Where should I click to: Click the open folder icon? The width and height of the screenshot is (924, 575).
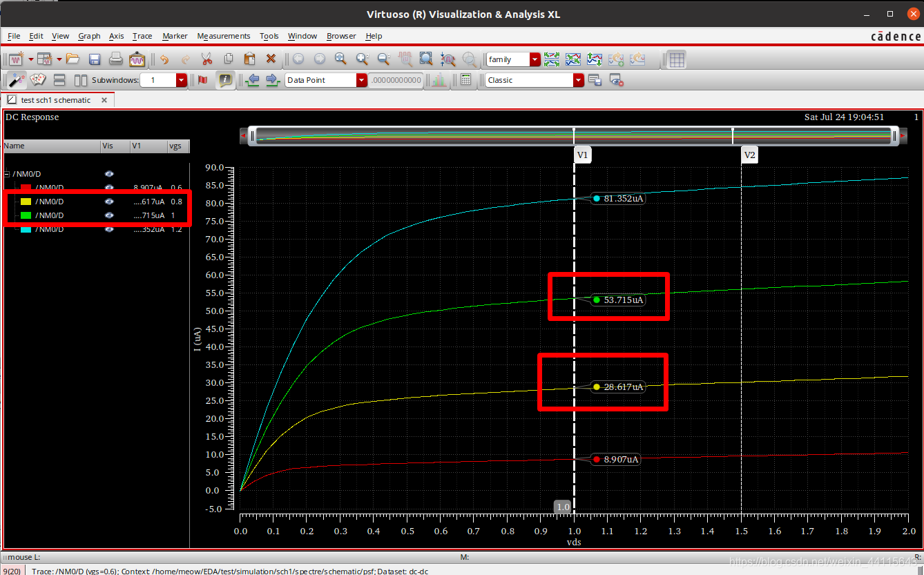73,59
